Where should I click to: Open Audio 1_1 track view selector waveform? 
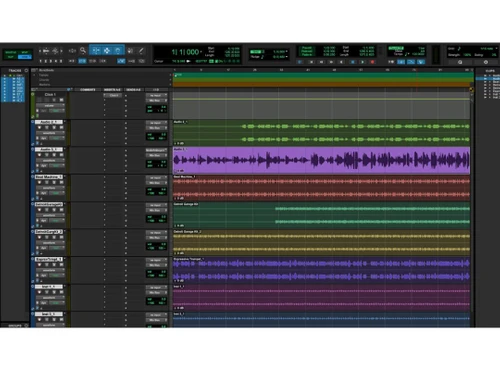click(50, 160)
